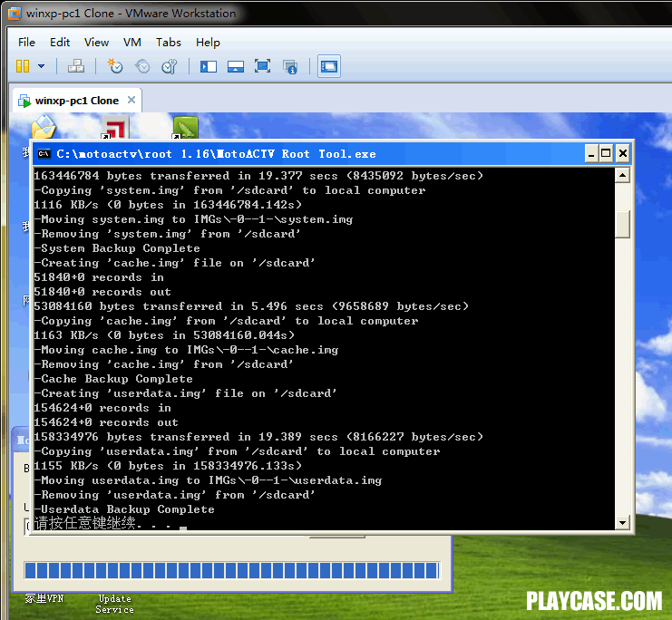
Task: Click "Creating 'cache.img' file" line
Action: click(x=174, y=263)
